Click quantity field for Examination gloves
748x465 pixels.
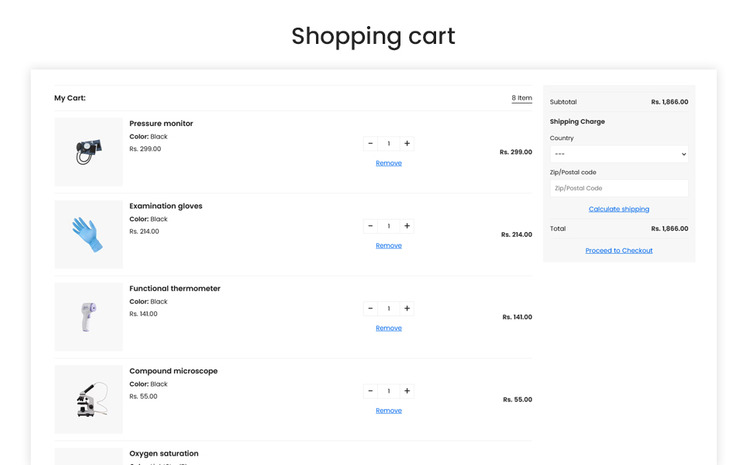(x=389, y=226)
